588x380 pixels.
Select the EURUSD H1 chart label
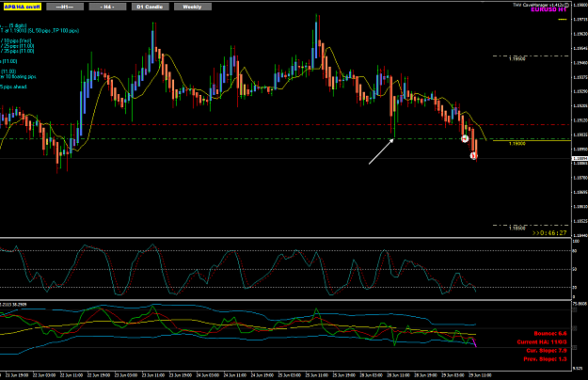(548, 9)
